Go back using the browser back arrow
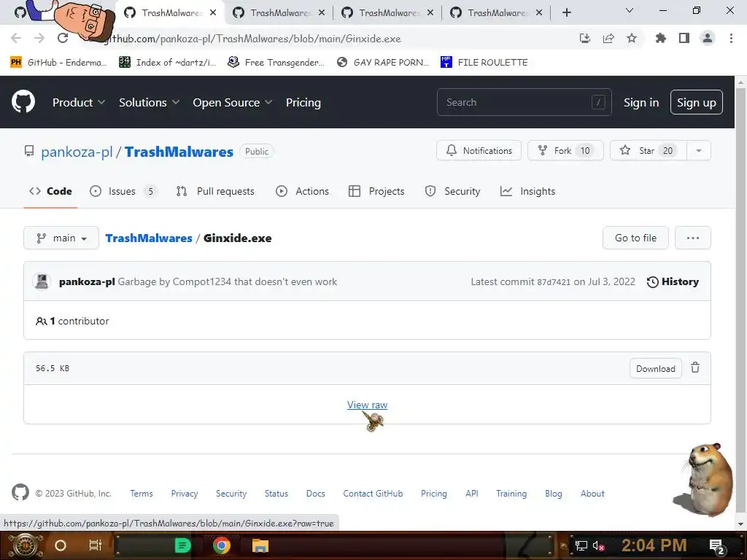 point(16,38)
